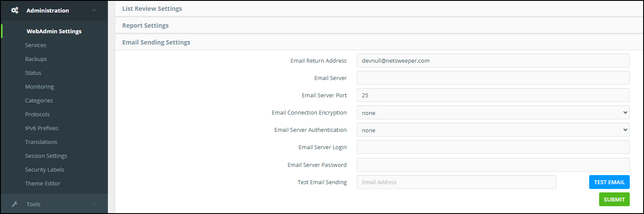The image size is (644, 214).
Task: Expand the Tools menu chevron
Action: tap(94, 204)
